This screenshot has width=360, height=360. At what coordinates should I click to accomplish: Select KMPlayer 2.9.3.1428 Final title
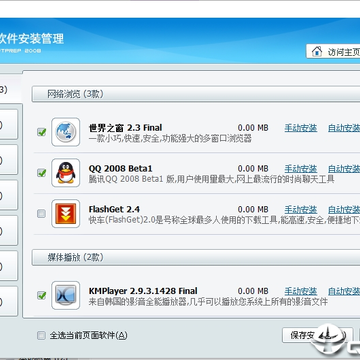(143, 291)
